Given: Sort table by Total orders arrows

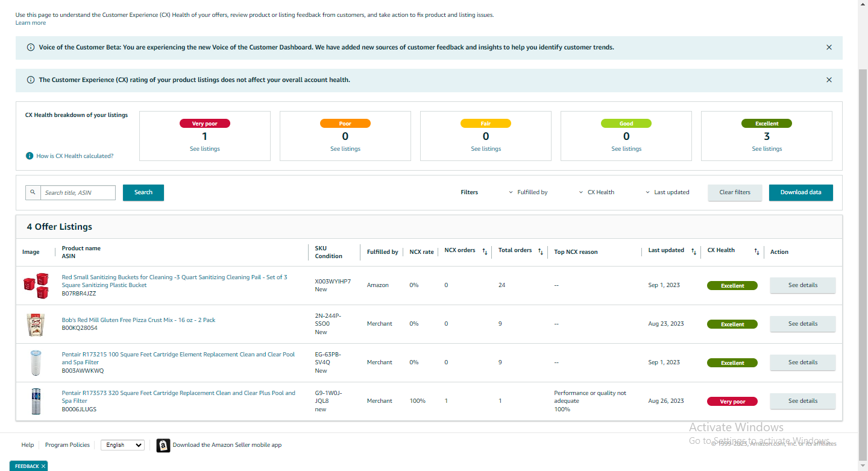Looking at the screenshot, I should [x=541, y=251].
